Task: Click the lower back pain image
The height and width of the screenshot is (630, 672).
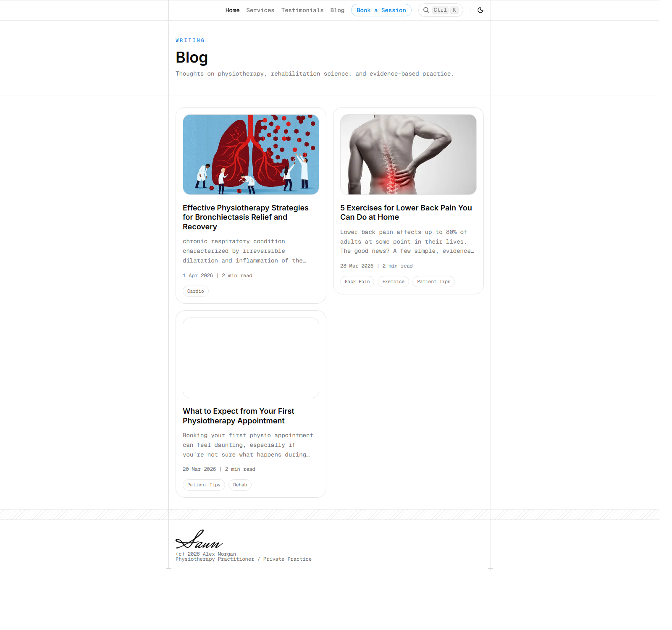Action: click(408, 154)
